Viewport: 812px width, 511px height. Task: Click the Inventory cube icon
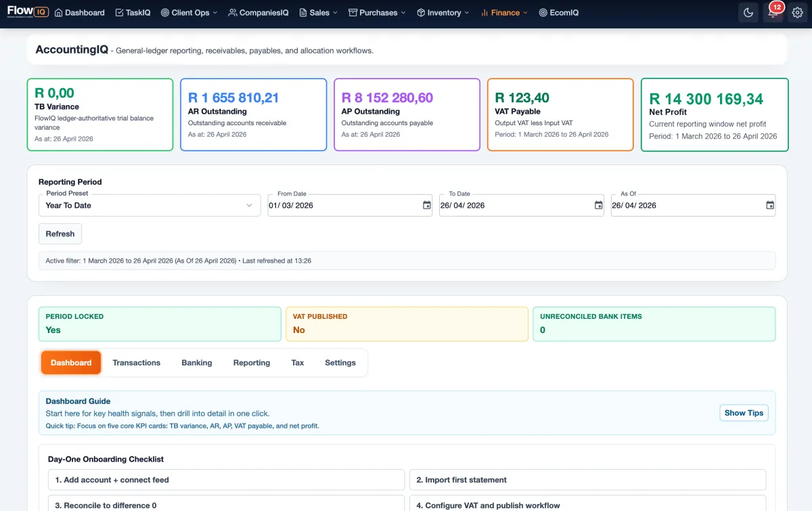[x=421, y=13]
